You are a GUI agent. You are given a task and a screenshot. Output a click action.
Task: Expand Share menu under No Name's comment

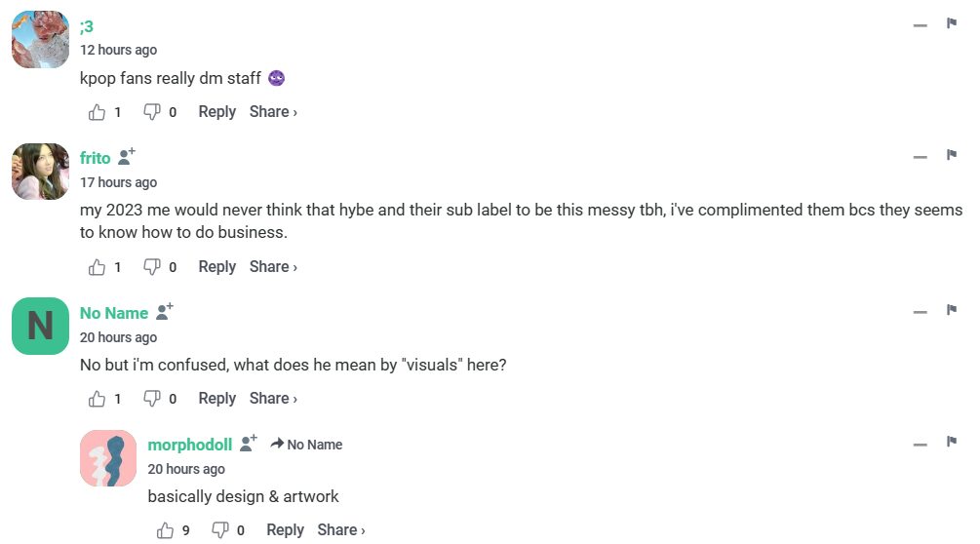point(273,399)
